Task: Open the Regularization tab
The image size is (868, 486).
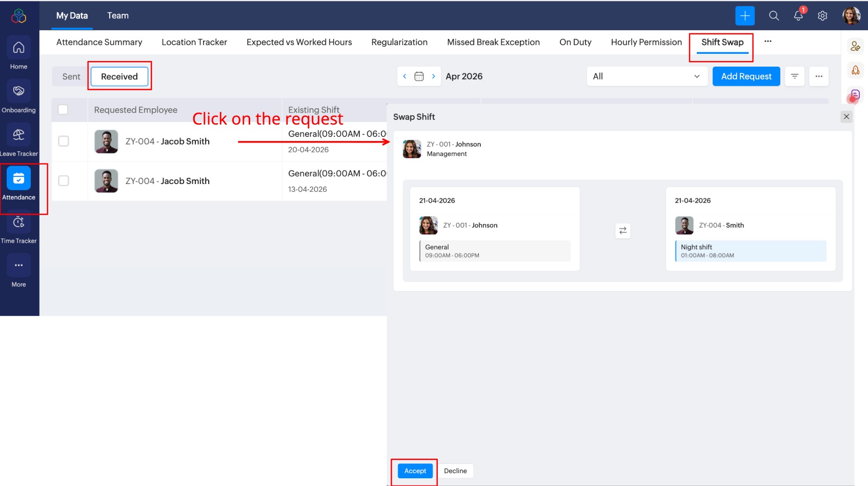Action: [399, 42]
